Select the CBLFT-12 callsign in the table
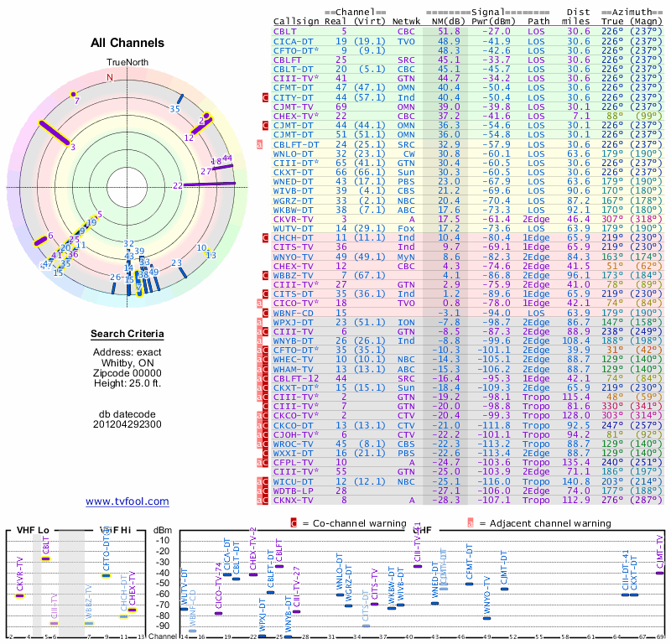 (296, 378)
